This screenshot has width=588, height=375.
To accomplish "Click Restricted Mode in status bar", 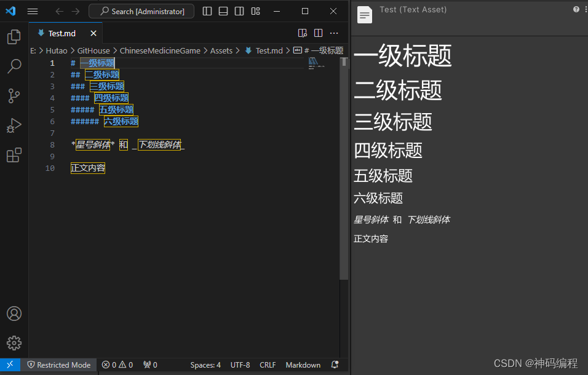I will point(59,365).
